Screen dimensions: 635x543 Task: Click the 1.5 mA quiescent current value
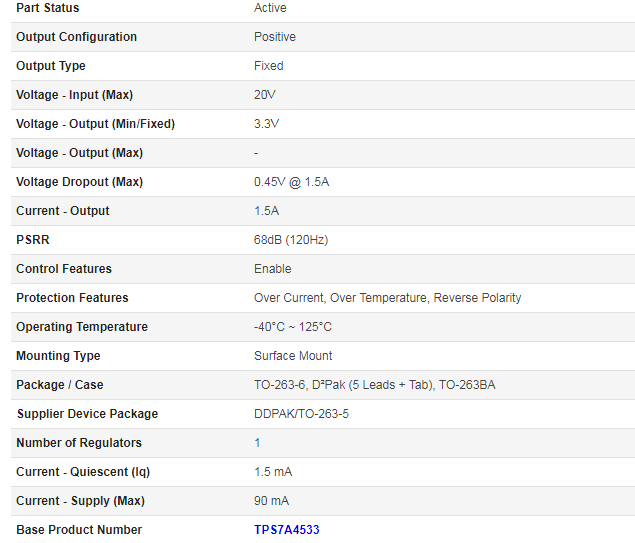pos(273,472)
